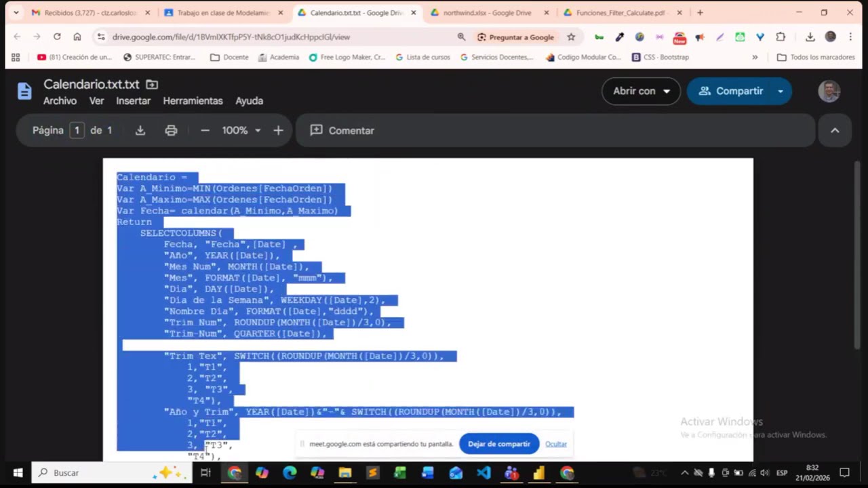Open the CSS - Bootstrap bookmark
The image size is (868, 488).
pos(660,57)
